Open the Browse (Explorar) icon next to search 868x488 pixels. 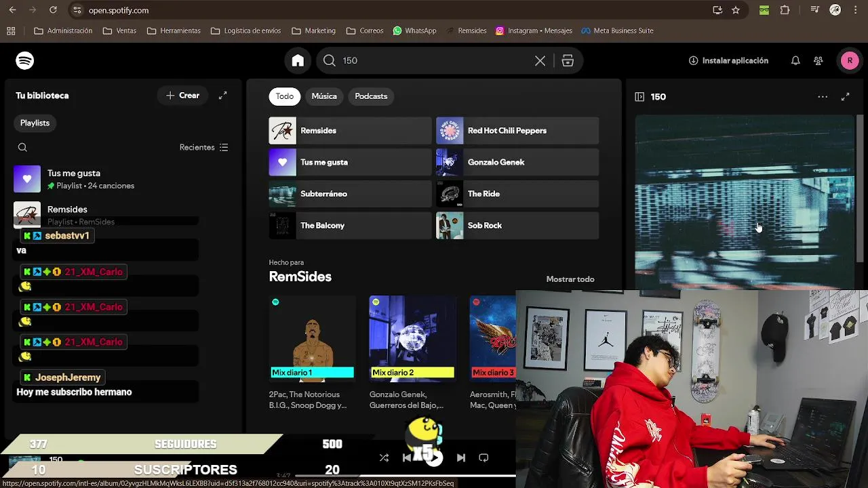tap(568, 60)
